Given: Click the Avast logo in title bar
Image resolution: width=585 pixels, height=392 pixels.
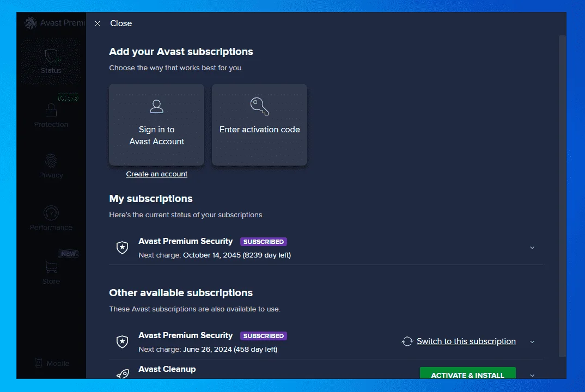Looking at the screenshot, I should pos(31,23).
